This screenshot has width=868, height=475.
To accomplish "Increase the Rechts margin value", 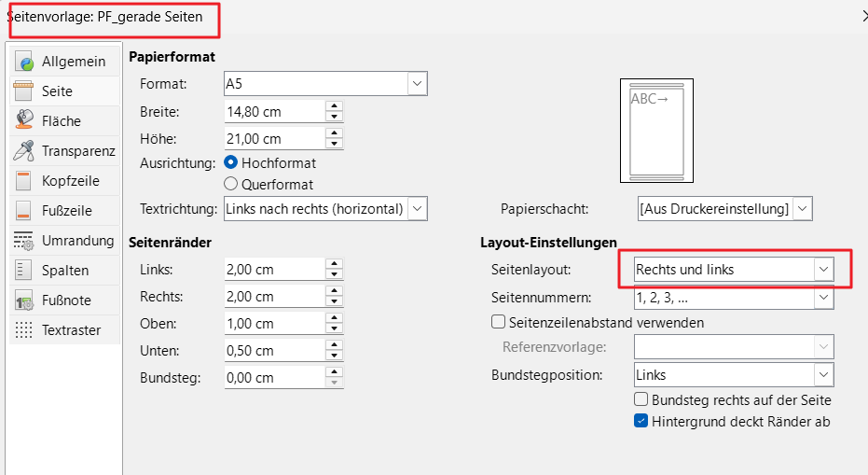I will pos(334,291).
